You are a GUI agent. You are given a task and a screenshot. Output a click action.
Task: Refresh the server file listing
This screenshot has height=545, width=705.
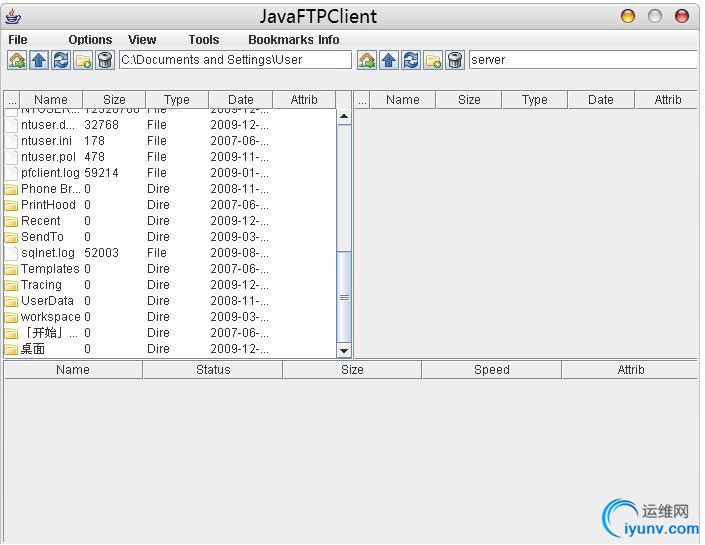pyautogui.click(x=411, y=60)
